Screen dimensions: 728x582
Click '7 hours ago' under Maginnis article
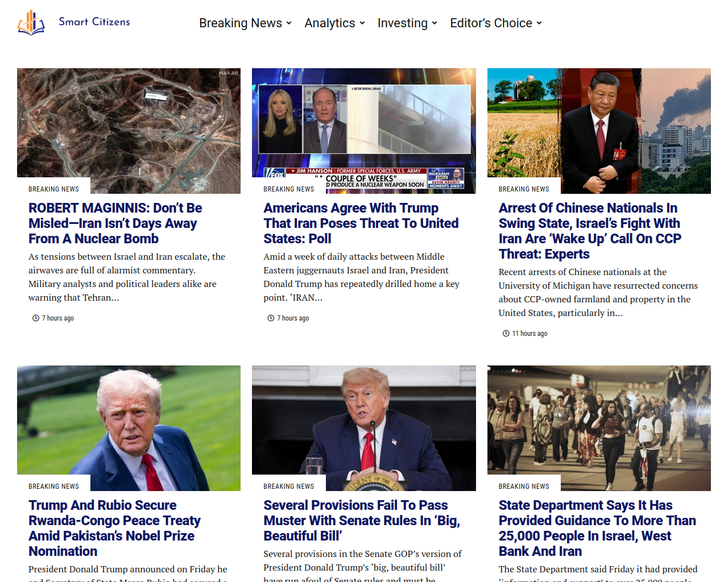(58, 318)
